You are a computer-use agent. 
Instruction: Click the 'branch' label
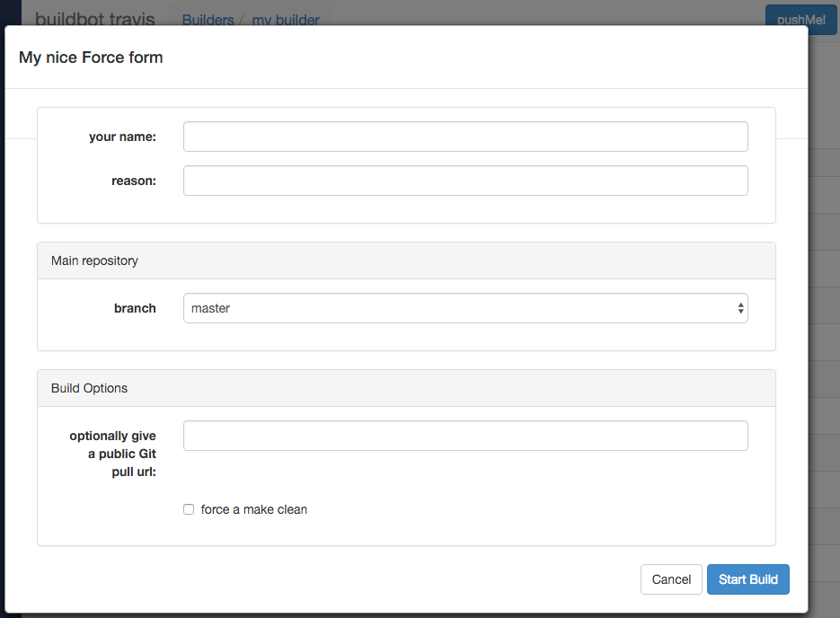(x=135, y=308)
